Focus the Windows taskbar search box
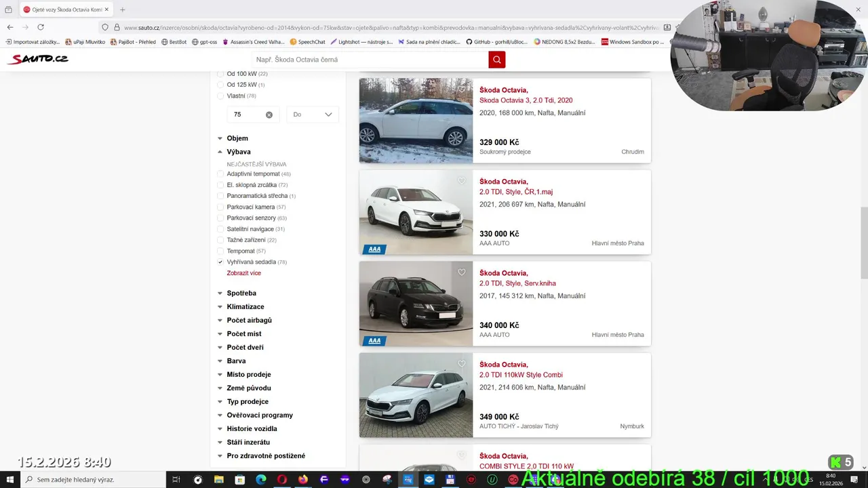The height and width of the screenshot is (488, 868). point(93,480)
